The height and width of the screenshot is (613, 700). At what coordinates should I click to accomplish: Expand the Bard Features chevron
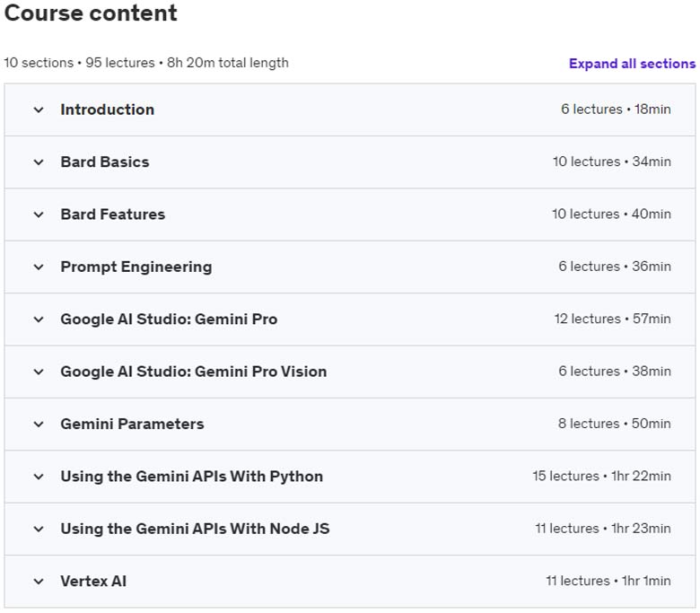coord(39,215)
